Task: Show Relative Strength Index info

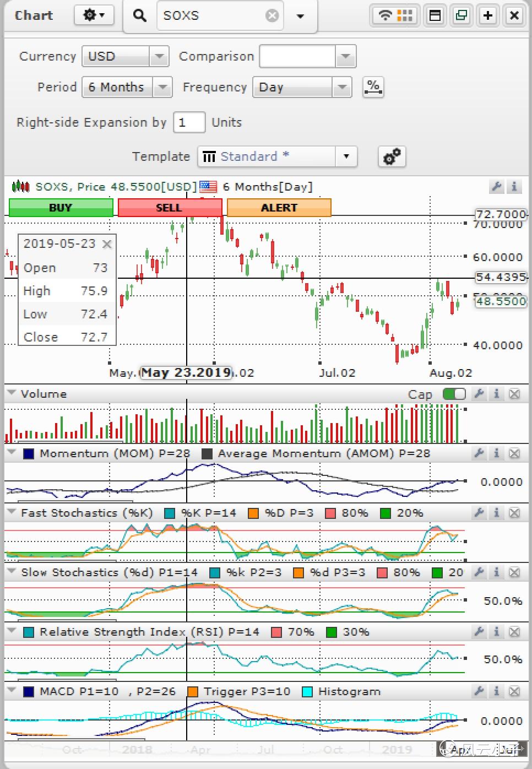Action: (x=497, y=632)
